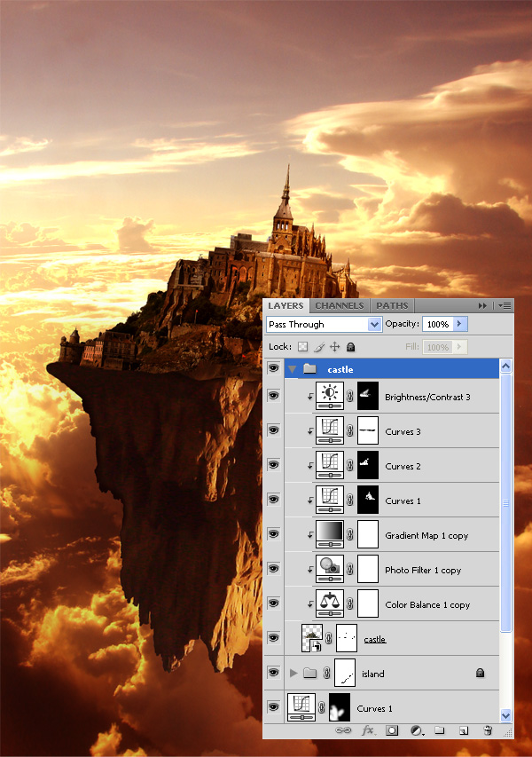The image size is (532, 757).
Task: Open the fx layer style menu
Action: click(369, 730)
